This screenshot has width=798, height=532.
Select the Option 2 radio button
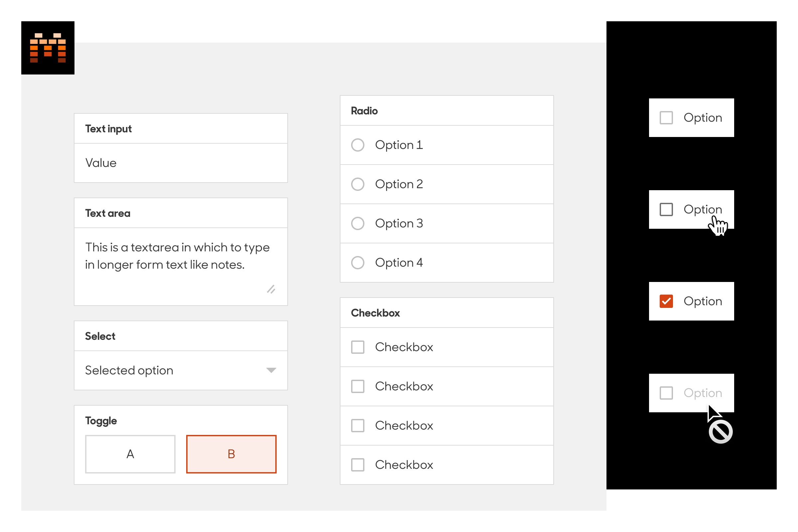[x=358, y=184]
